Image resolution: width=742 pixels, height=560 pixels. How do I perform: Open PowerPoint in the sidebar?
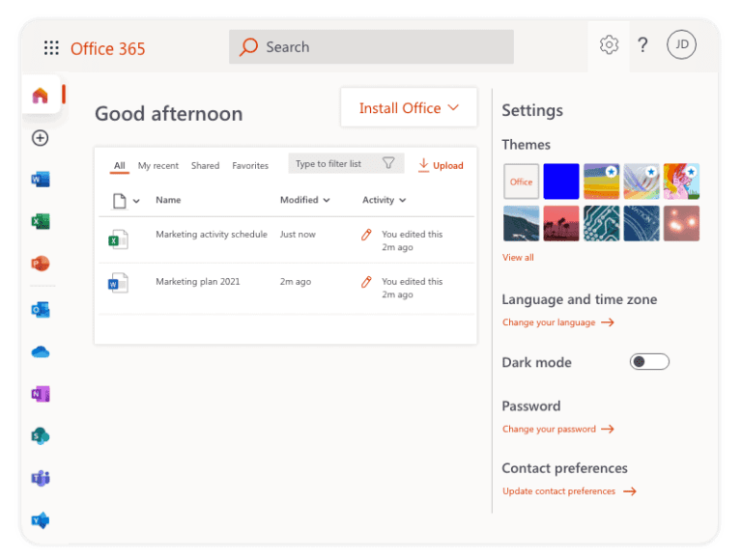[40, 264]
